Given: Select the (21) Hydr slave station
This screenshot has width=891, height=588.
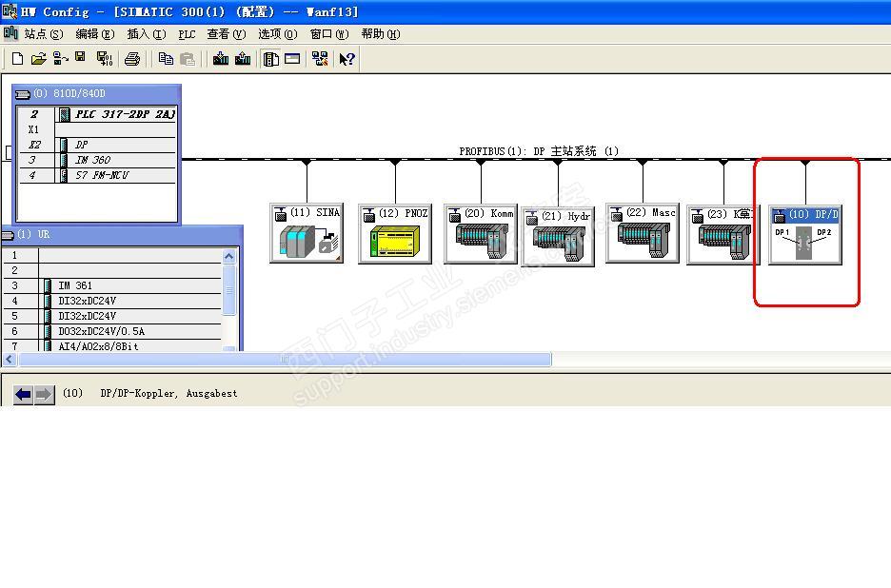Looking at the screenshot, I should click(558, 236).
